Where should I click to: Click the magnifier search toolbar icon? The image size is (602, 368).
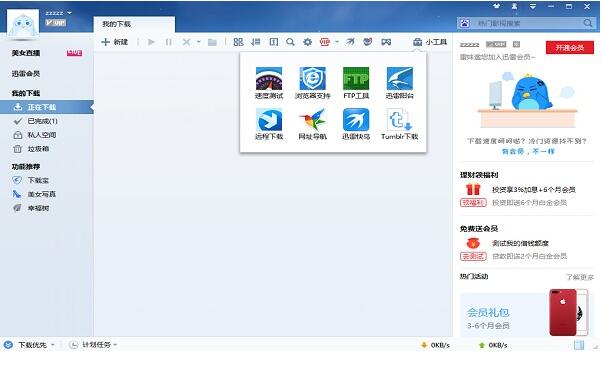(x=290, y=42)
